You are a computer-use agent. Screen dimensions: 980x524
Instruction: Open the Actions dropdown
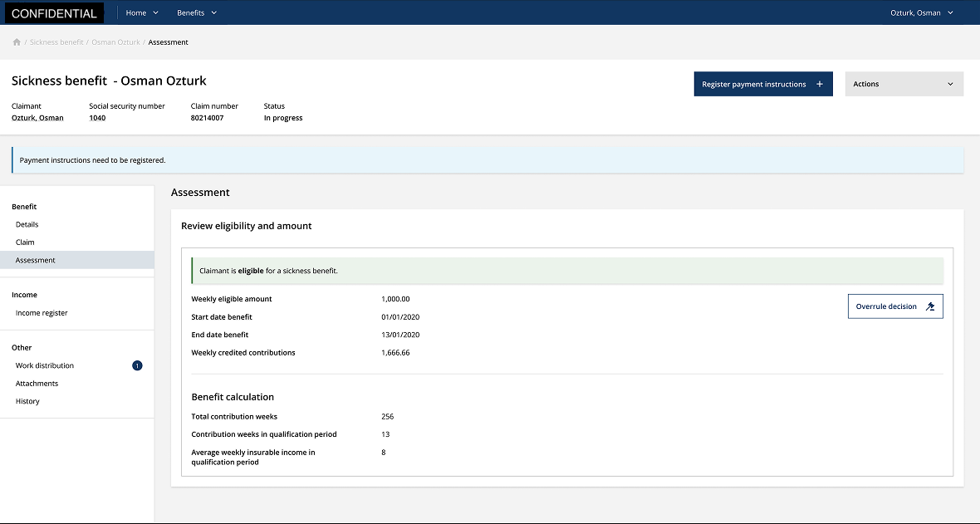pyautogui.click(x=904, y=84)
